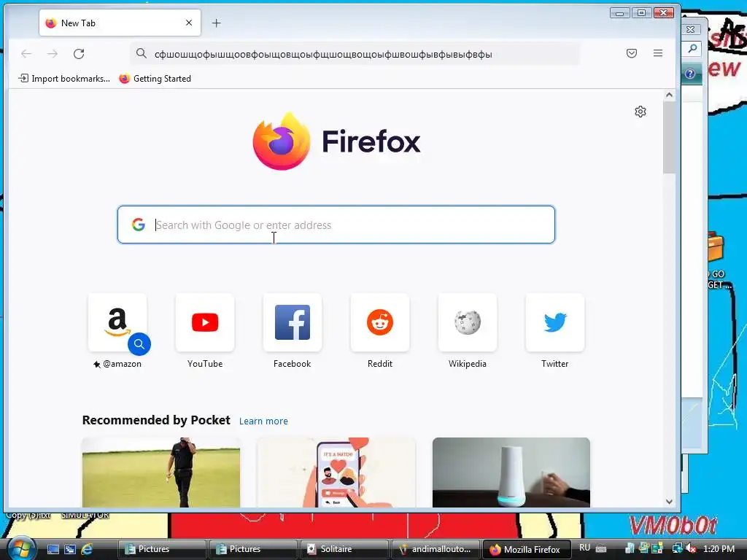Open the Reddit shortcut tile
Viewport: 747px width, 560px height.
click(x=379, y=322)
